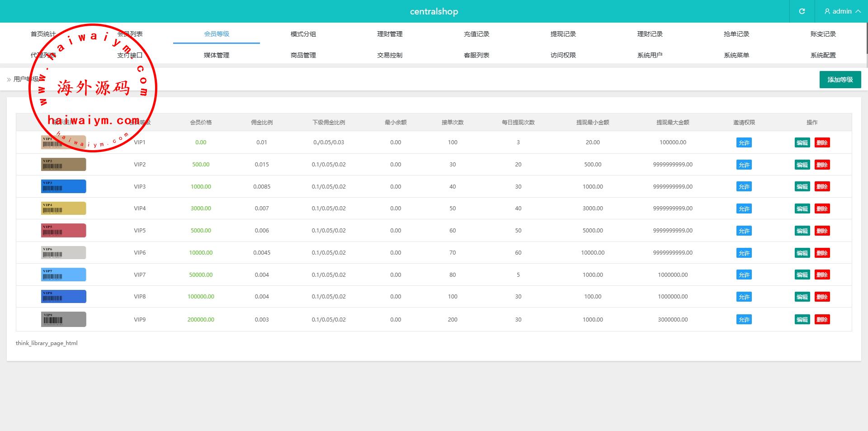Open the 商品管理 menu item

click(303, 55)
